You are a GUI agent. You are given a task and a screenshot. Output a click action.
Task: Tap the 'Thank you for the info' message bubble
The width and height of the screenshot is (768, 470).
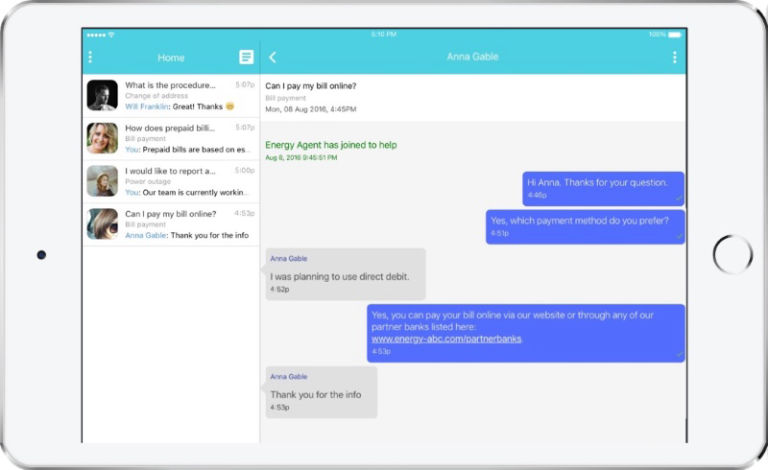(x=321, y=392)
